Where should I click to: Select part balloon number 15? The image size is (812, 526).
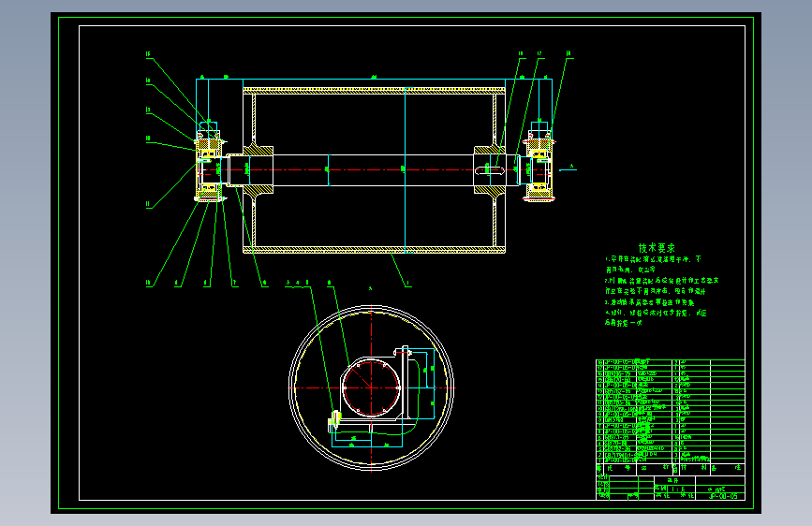[x=148, y=54]
